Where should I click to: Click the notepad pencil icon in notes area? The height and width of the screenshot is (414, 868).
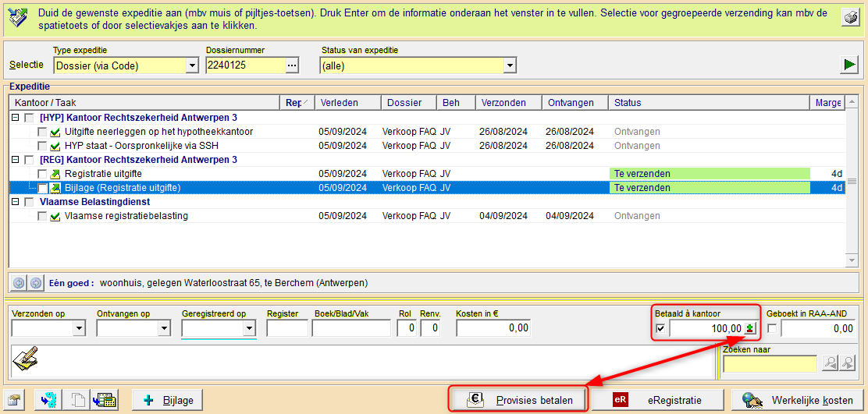tap(25, 358)
